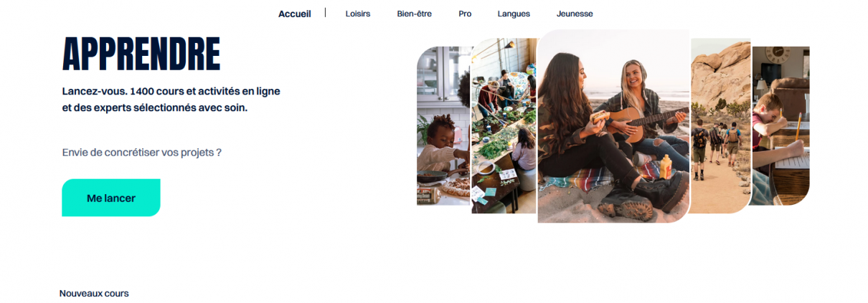Click the women with guitar beach photo
This screenshot has width=868, height=303.
click(613, 126)
